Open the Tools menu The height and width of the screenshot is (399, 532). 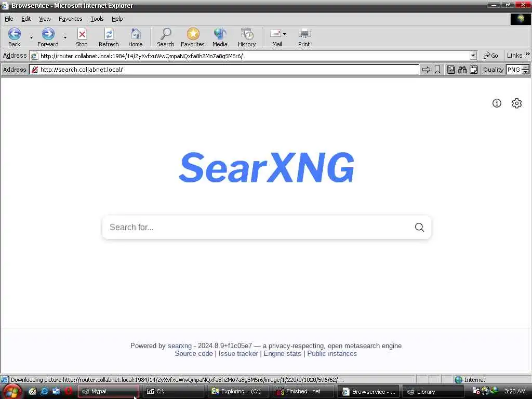[x=97, y=19]
